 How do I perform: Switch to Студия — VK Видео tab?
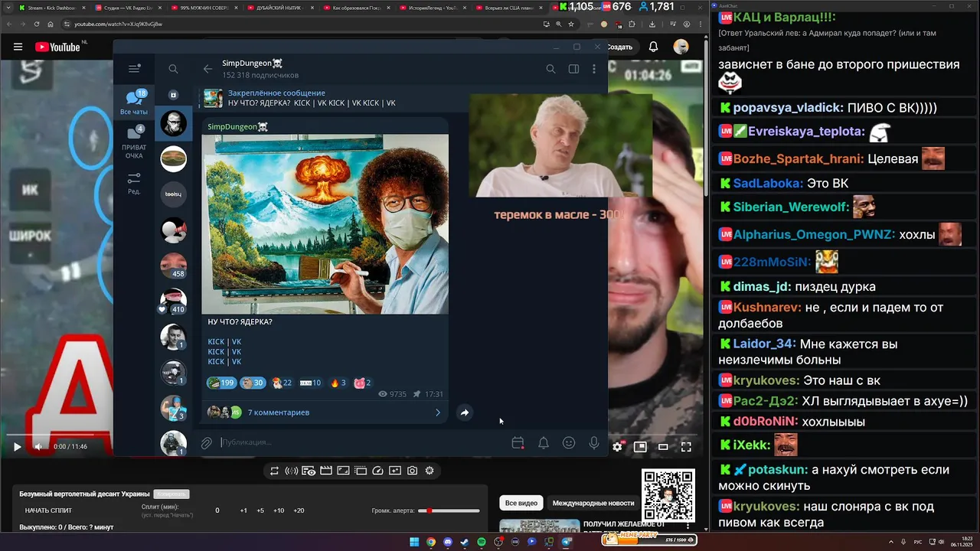click(x=127, y=8)
